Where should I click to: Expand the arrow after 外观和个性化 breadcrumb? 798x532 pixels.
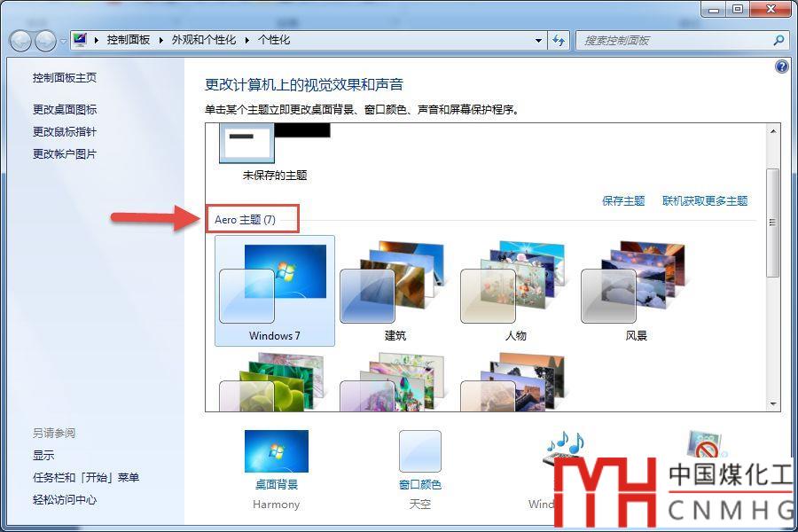pyautogui.click(x=246, y=40)
